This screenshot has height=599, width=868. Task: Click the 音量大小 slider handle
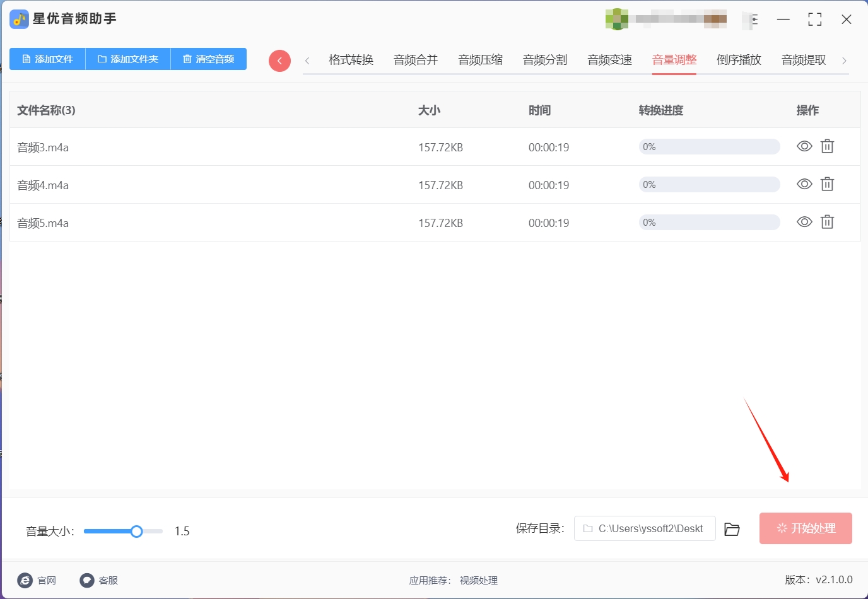coord(136,532)
